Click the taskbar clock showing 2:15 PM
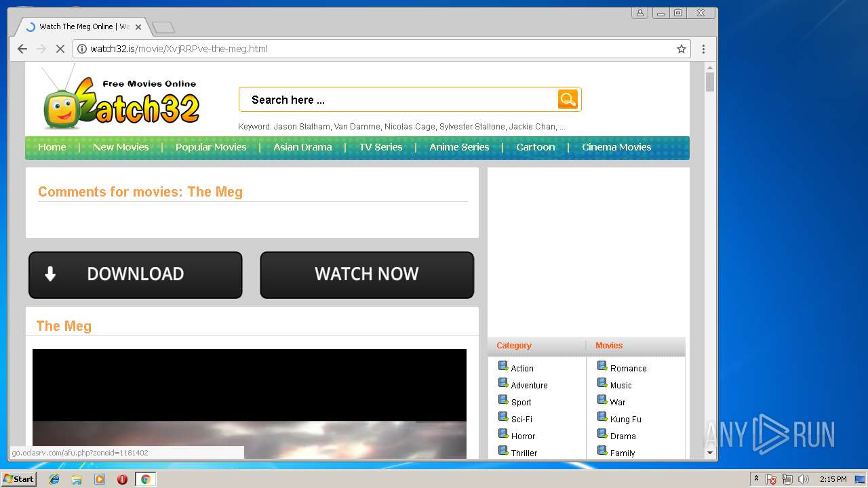868x488 pixels. point(833,479)
